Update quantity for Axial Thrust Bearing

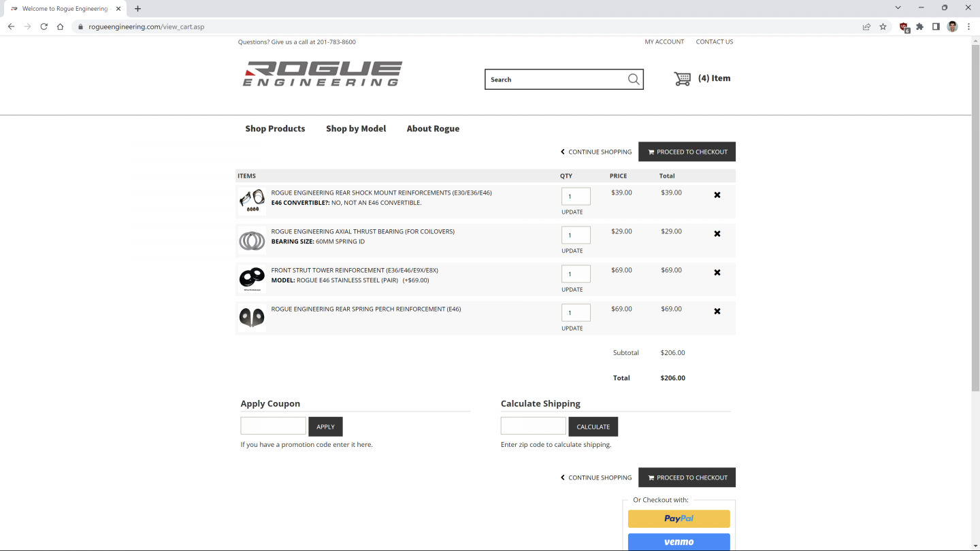(x=572, y=251)
